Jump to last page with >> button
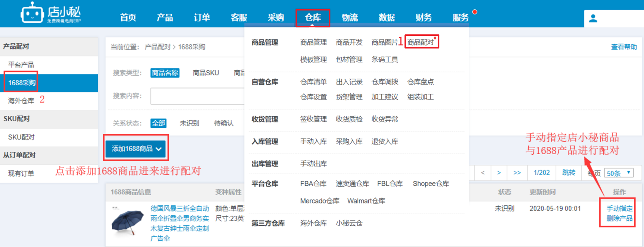The image size is (644, 247). 517,173
